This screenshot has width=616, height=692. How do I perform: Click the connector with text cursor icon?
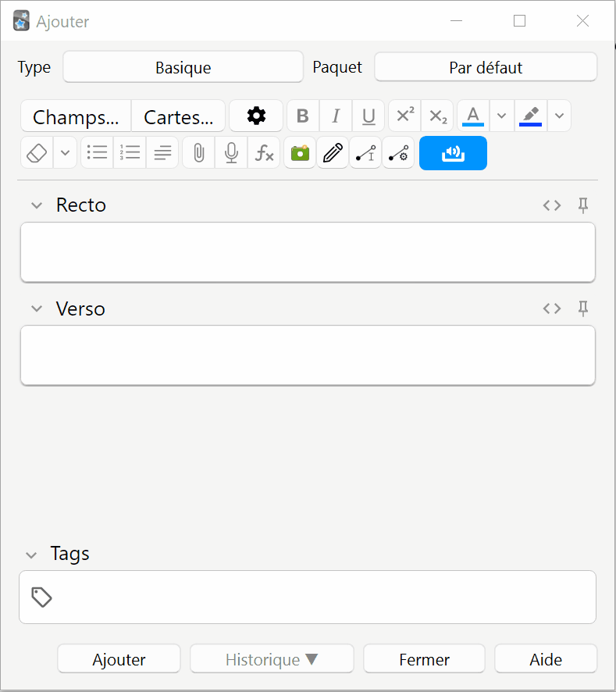[365, 153]
